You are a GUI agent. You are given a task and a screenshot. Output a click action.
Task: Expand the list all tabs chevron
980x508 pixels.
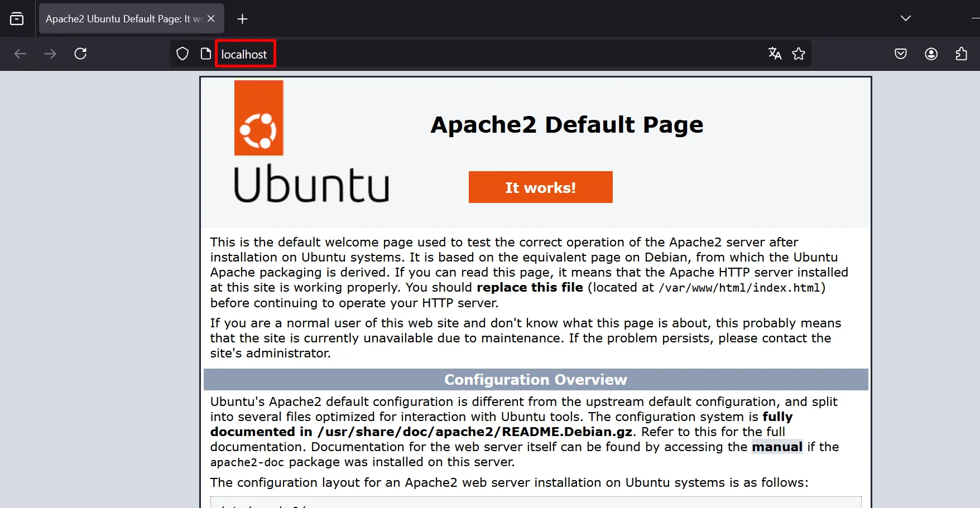tap(905, 18)
